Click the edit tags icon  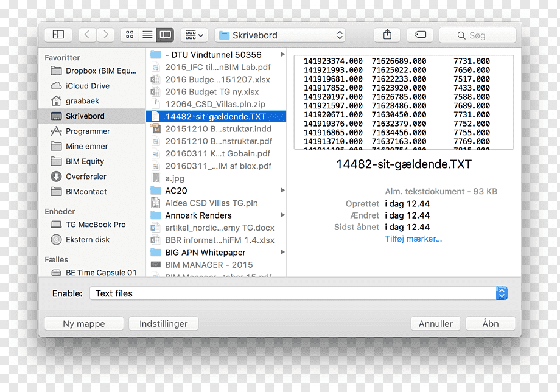click(420, 35)
